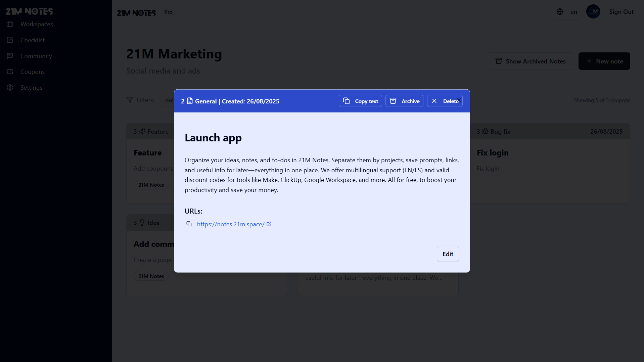Click the 21M Notes sidebar logo
Viewport: 644px width, 362px height.
tap(29, 11)
